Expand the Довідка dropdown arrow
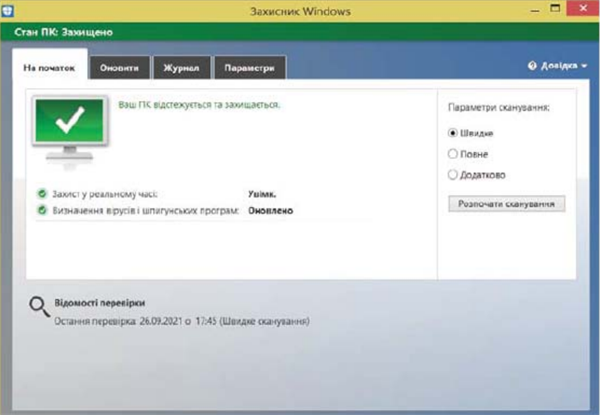The width and height of the screenshot is (600, 415). (584, 67)
